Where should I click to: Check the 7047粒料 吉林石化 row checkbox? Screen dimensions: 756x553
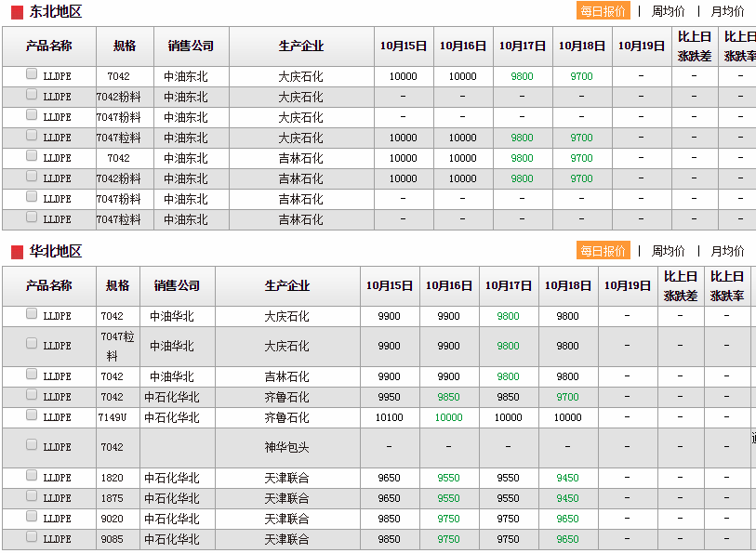point(32,217)
